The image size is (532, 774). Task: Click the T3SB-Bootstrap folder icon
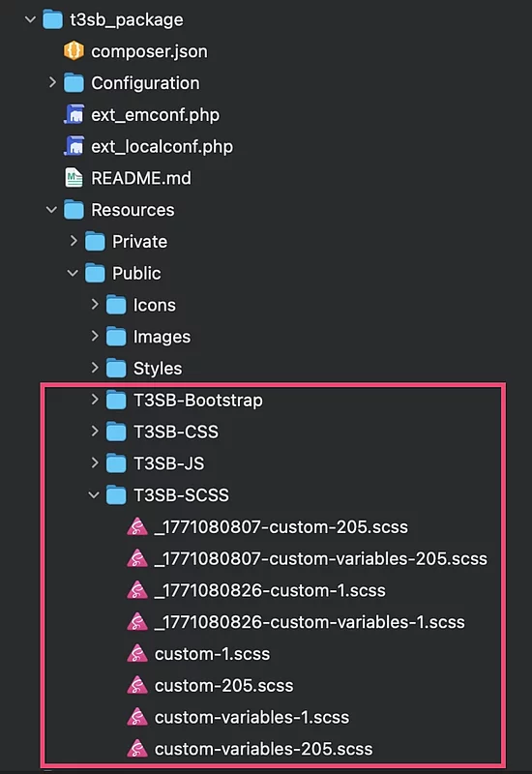(x=116, y=401)
